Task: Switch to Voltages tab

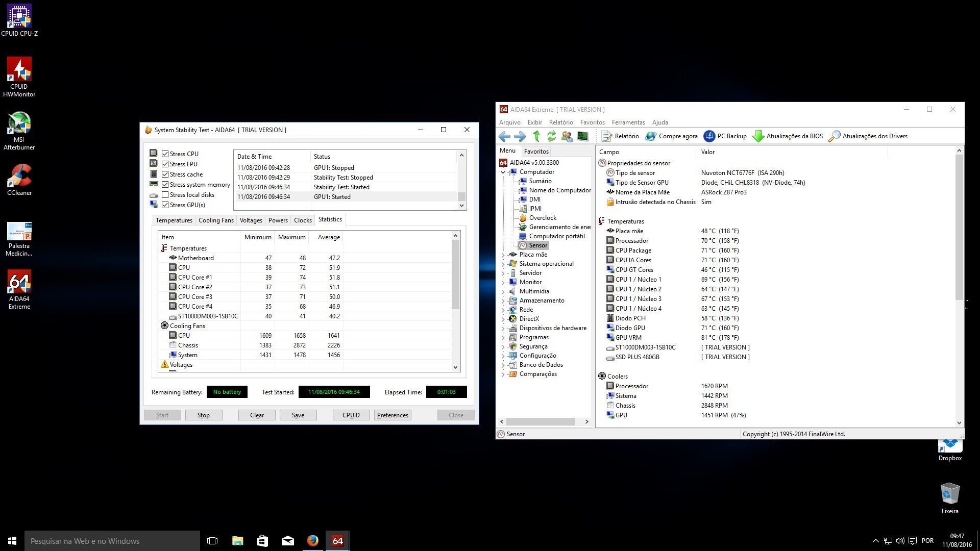Action: tap(251, 220)
